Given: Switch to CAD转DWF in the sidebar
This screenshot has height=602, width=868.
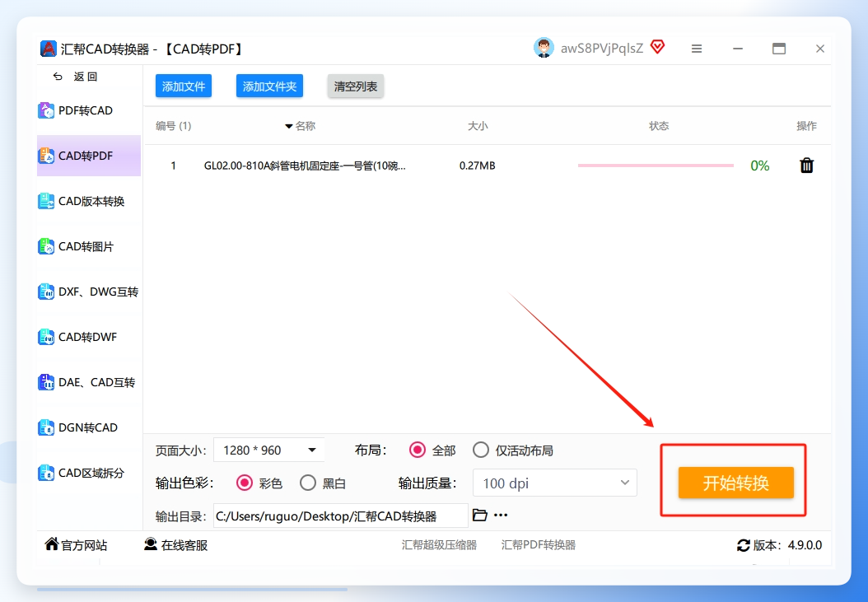Looking at the screenshot, I should point(89,337).
